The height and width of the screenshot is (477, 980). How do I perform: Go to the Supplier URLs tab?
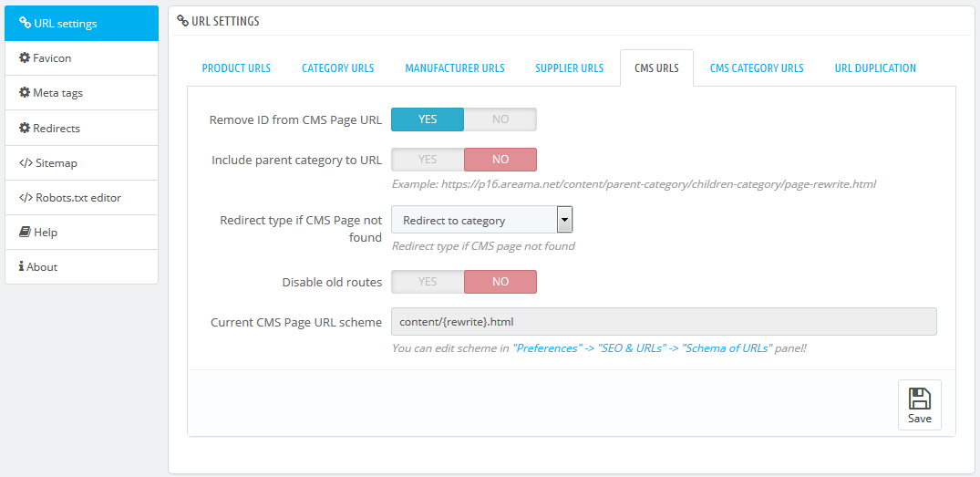coord(569,68)
